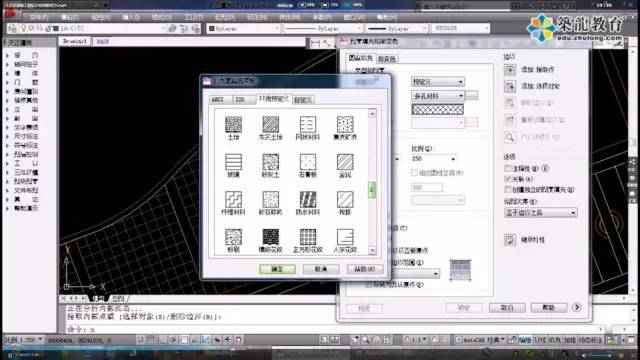This screenshot has height=360, width=640.
Task: Toggle 编组 in the status bar
Action: click(x=526, y=340)
